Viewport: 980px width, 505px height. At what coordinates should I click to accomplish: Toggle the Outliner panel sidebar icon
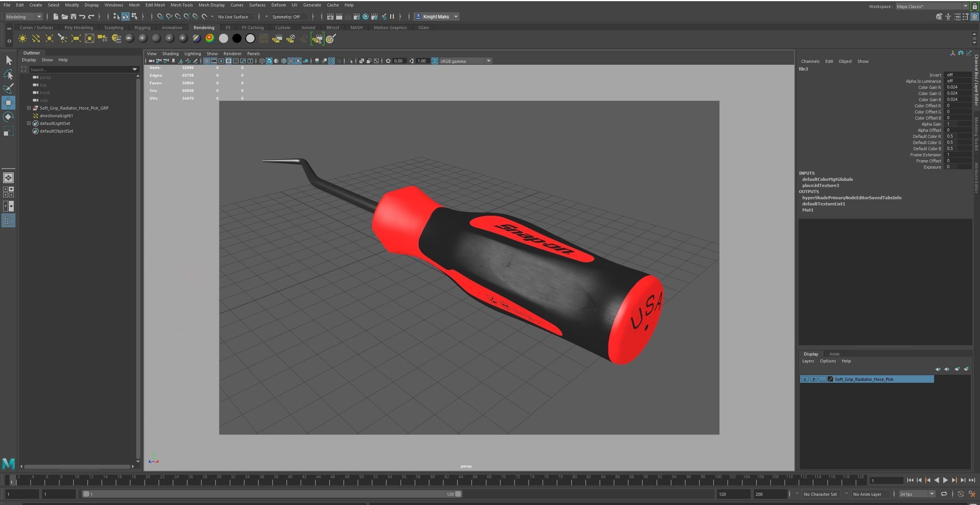point(8,220)
